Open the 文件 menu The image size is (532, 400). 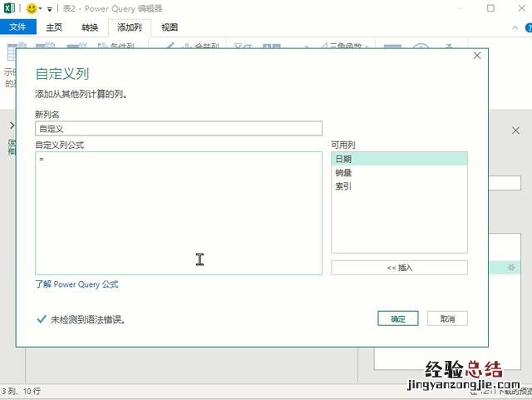(x=17, y=27)
